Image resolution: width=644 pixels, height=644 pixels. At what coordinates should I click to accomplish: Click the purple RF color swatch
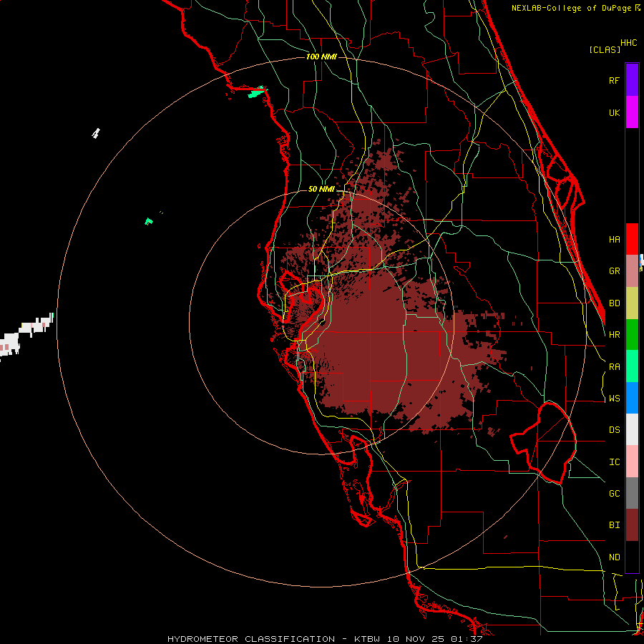click(x=632, y=80)
